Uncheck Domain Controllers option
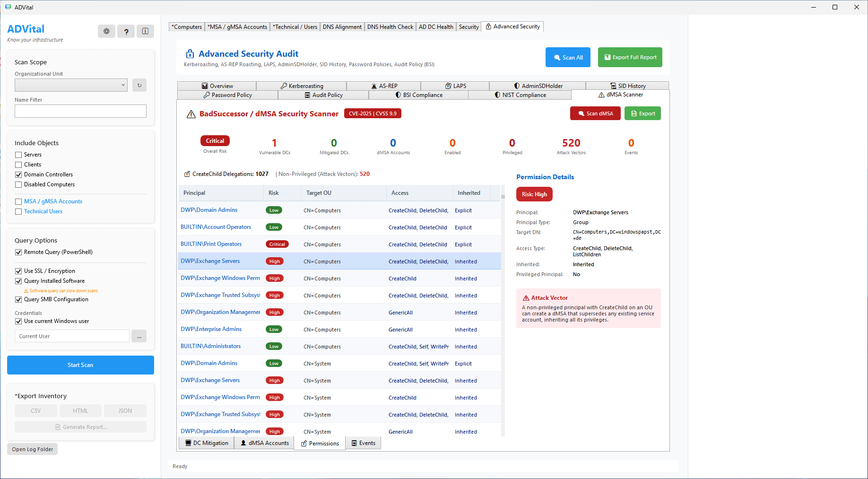This screenshot has width=868, height=479. tap(18, 174)
